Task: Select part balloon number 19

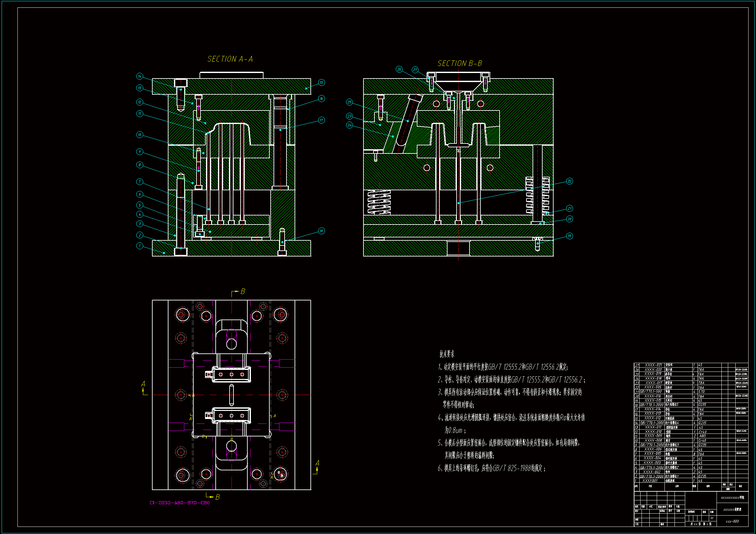Action: click(x=569, y=236)
